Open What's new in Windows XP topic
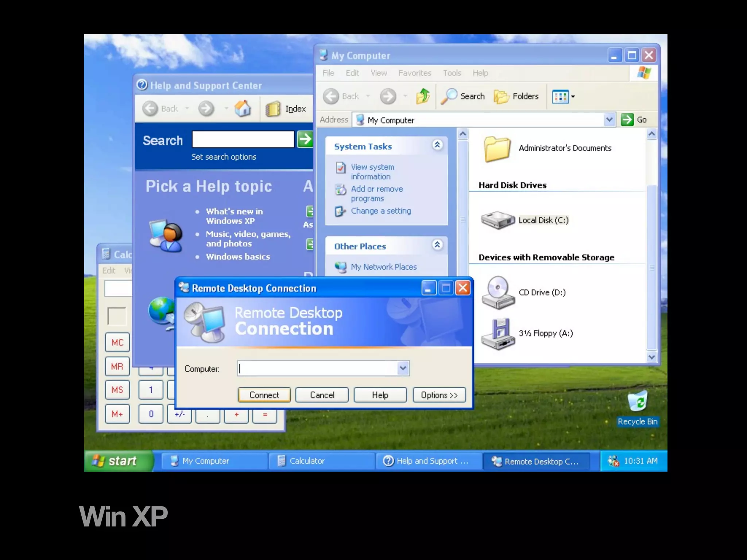 point(234,216)
